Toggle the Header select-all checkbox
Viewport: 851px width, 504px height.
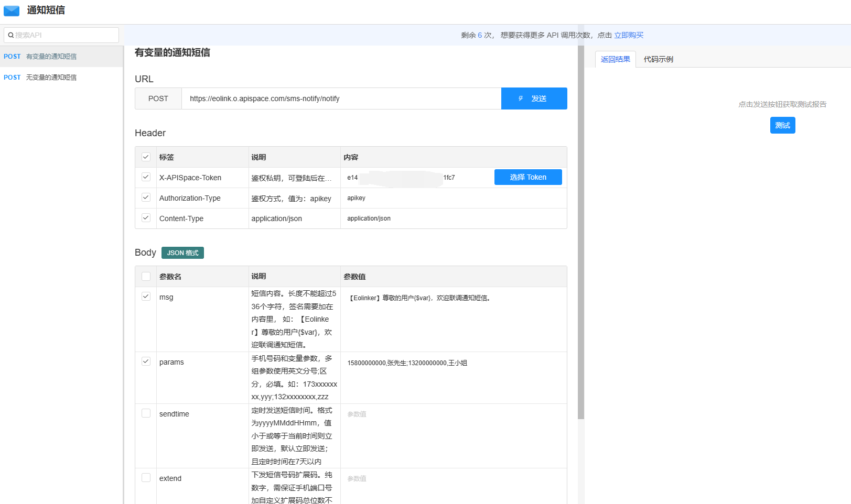[x=146, y=157]
